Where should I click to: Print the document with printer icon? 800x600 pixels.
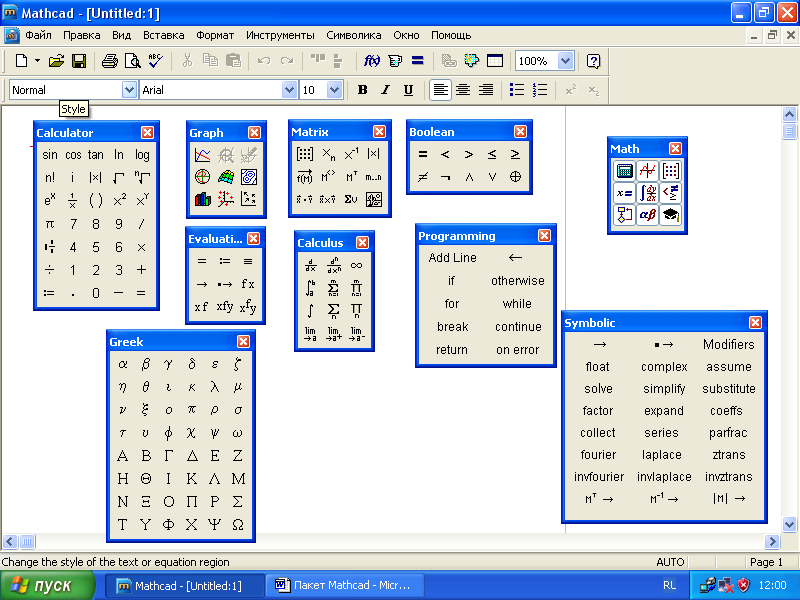(110, 61)
